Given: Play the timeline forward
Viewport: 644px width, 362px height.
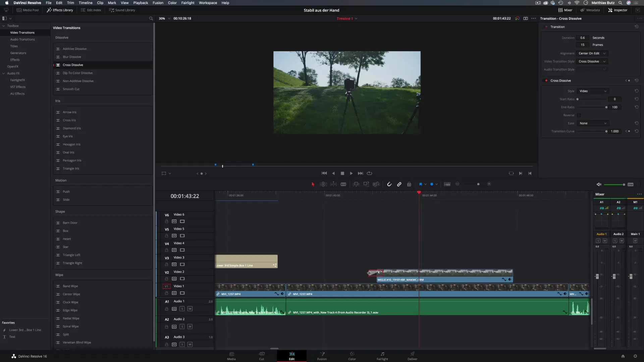Looking at the screenshot, I should (351, 173).
